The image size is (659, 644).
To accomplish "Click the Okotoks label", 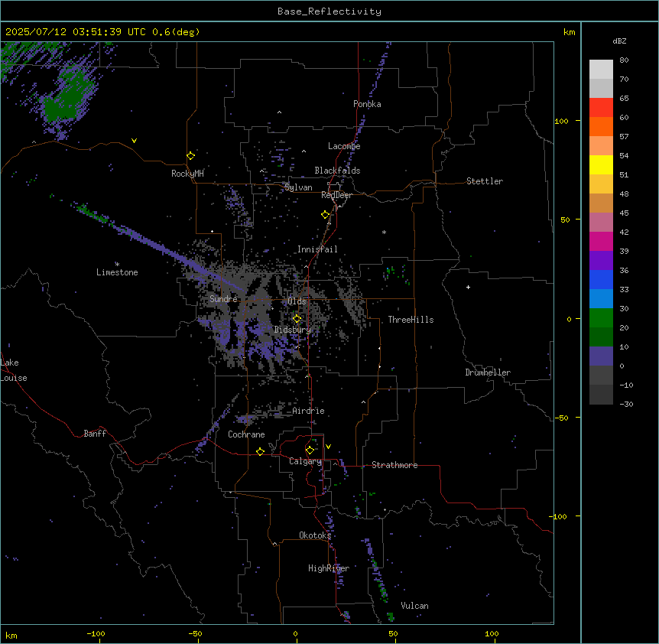I will 315,535.
